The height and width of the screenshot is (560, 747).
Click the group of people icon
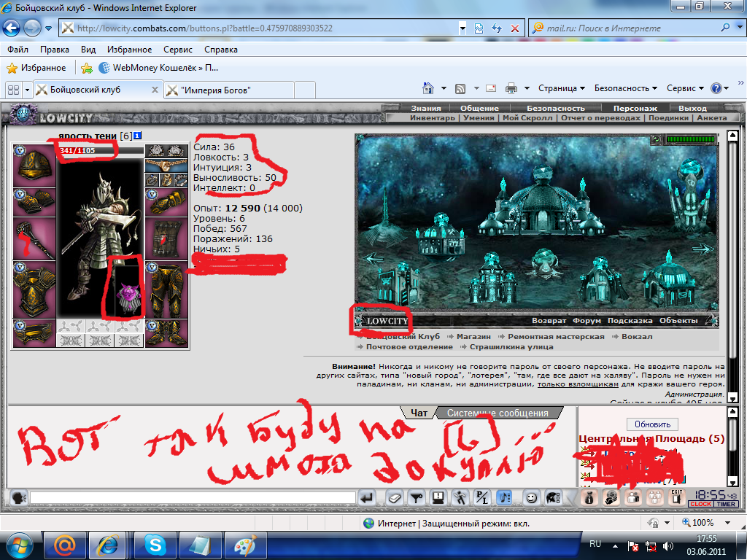(x=655, y=497)
